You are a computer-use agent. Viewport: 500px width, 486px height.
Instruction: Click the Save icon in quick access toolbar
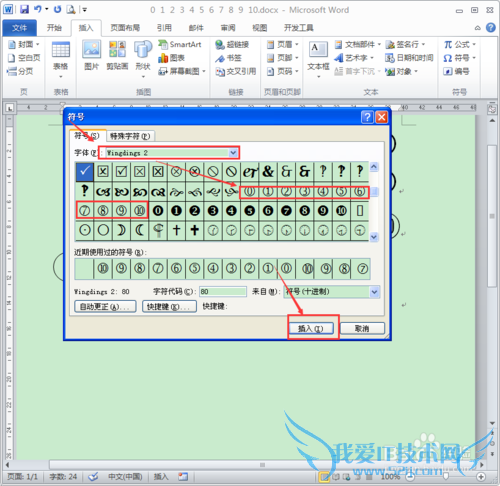[24, 9]
